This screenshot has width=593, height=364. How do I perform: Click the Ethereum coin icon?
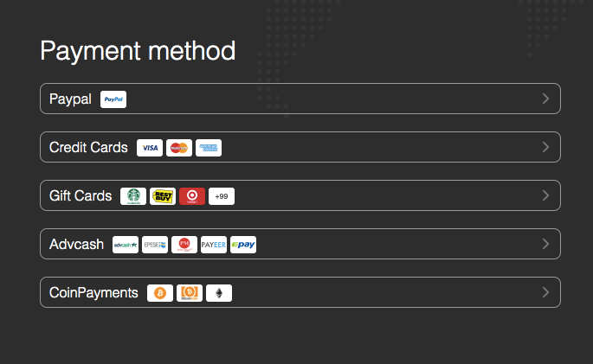pos(219,293)
